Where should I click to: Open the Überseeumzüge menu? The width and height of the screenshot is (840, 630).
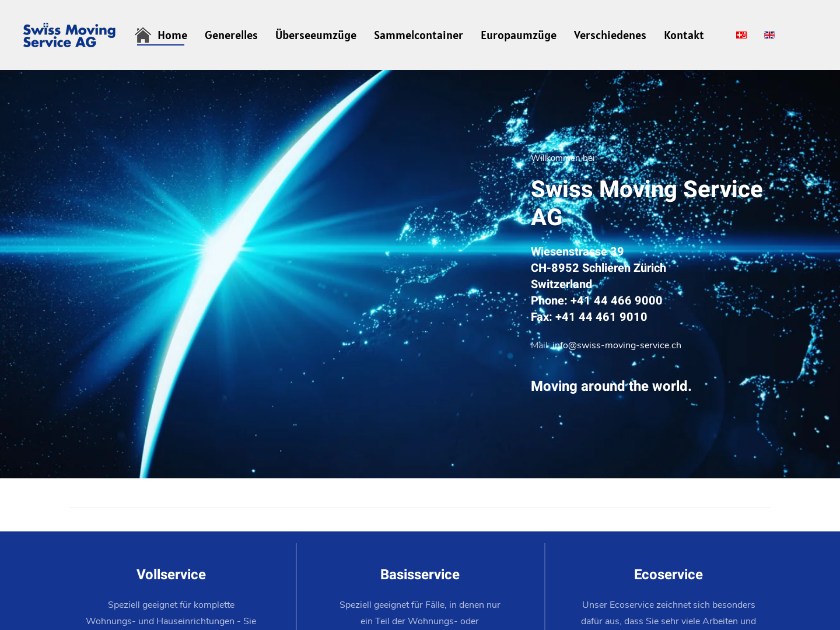coord(316,35)
